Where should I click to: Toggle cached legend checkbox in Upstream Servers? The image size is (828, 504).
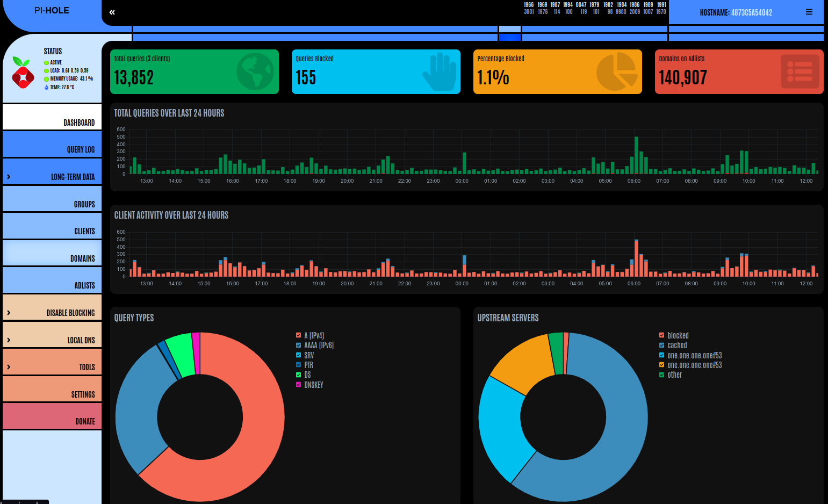click(x=661, y=345)
